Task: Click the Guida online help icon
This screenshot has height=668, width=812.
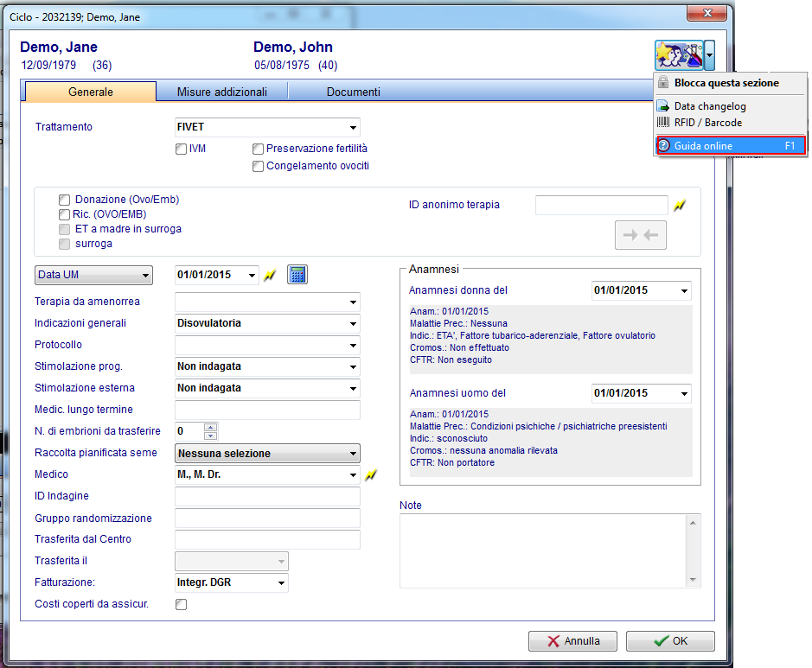Action: (664, 146)
